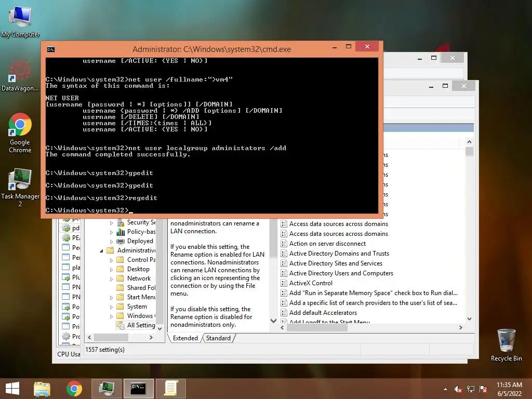Select the pla process row in Task Manager
The image size is (532, 399).
click(71, 268)
